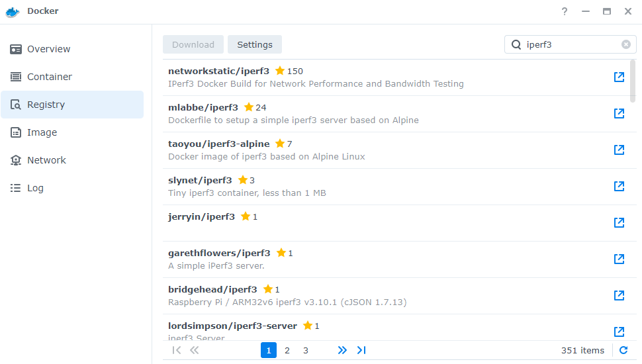The width and height of the screenshot is (642, 364).
Task: Jump forward with double chevron arrows
Action: (x=342, y=350)
